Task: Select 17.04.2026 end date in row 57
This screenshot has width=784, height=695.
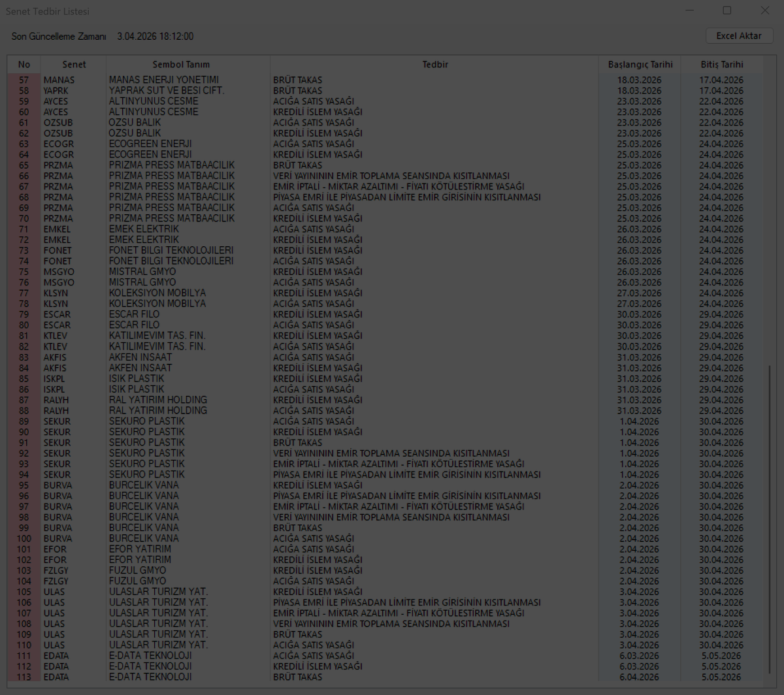Action: [x=722, y=80]
